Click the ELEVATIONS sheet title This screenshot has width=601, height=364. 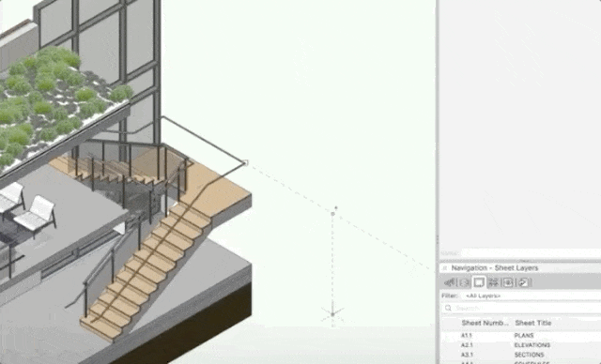(532, 345)
